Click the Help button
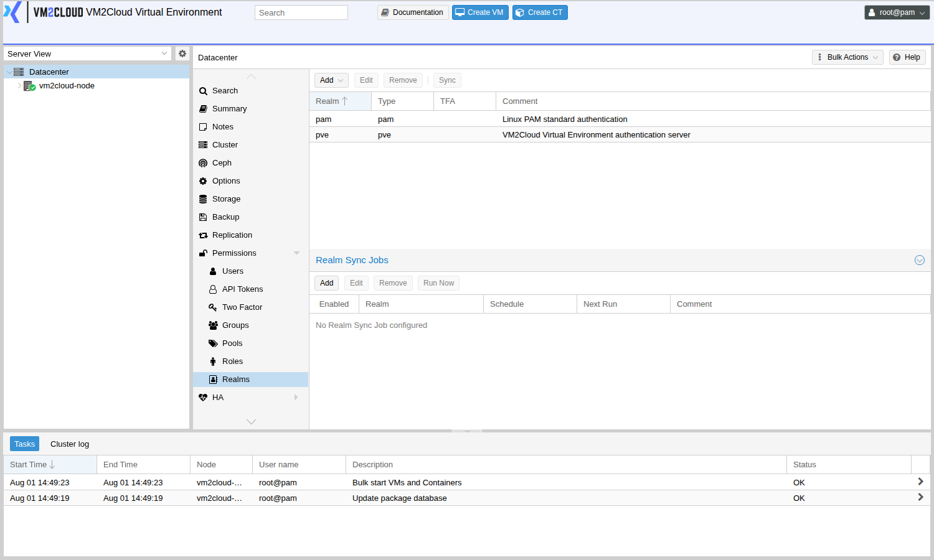Viewport: 934px width, 560px height. pyautogui.click(x=907, y=57)
